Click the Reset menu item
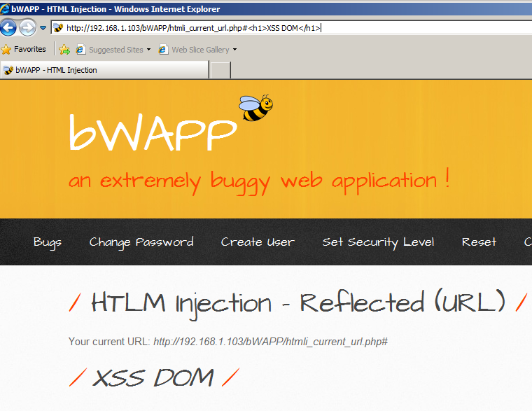 [479, 242]
